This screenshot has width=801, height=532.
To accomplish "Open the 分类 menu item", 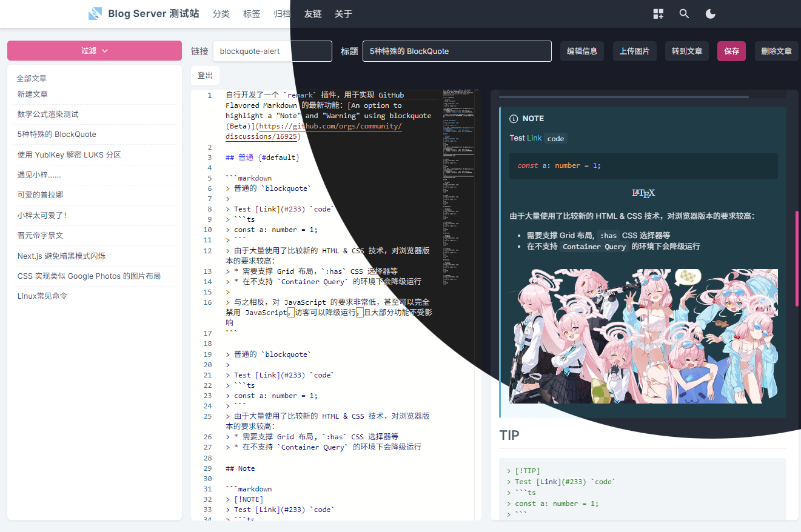I will [221, 14].
